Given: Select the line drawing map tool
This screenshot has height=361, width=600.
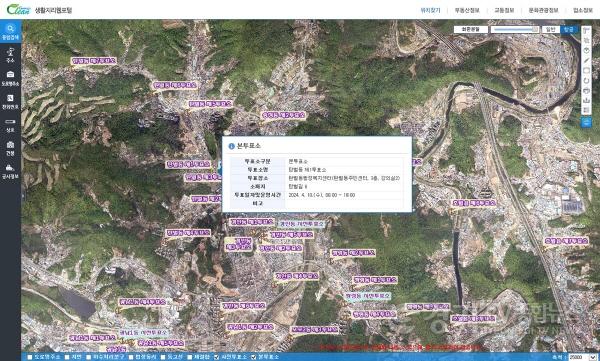Looking at the screenshot, I should [x=586, y=60].
